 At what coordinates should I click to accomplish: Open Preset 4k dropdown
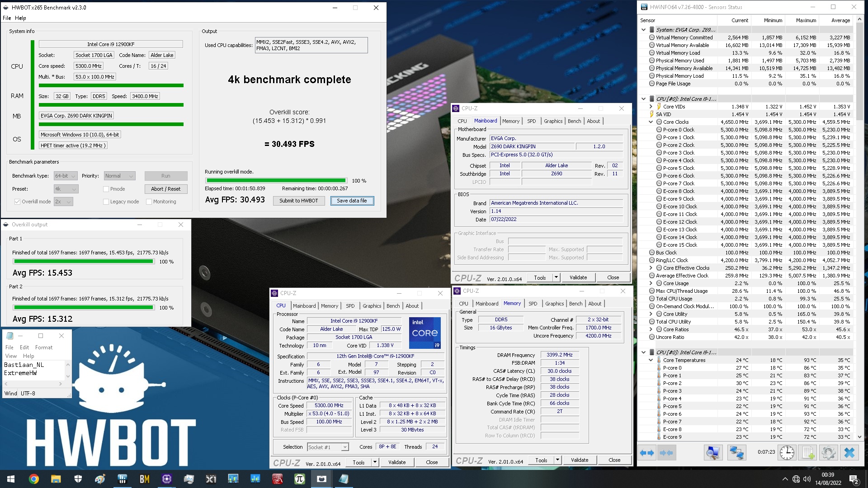click(x=66, y=189)
